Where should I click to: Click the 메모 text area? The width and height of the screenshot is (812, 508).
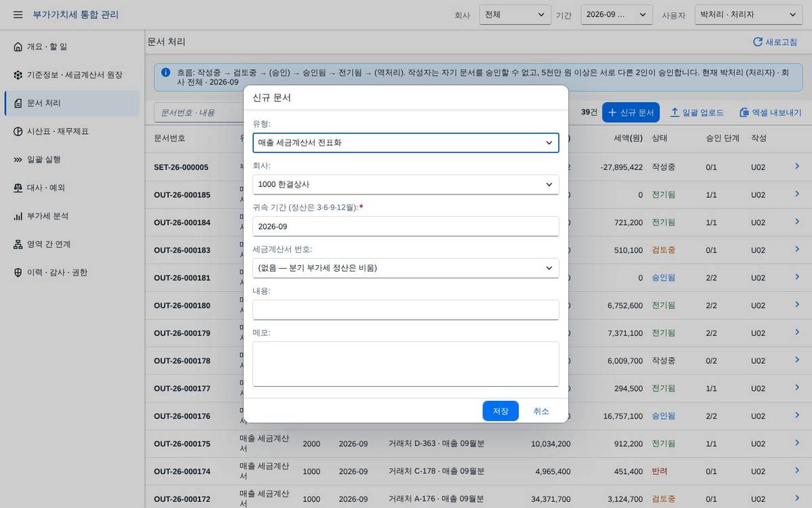[406, 364]
